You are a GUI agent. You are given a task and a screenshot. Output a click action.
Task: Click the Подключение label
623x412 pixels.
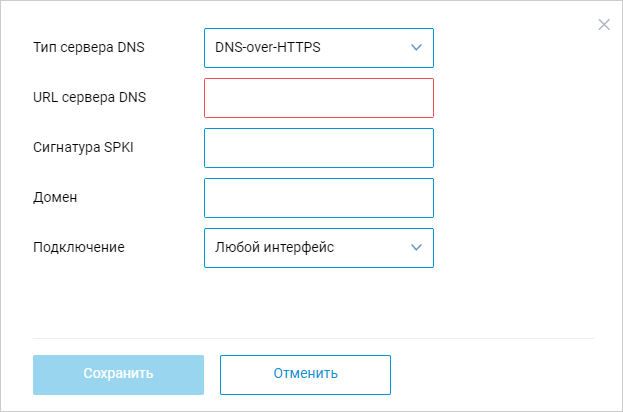pos(79,247)
